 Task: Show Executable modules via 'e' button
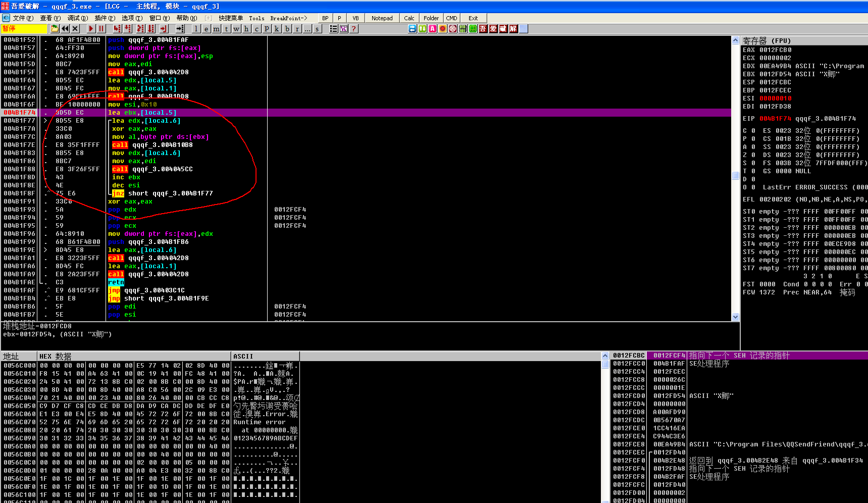pyautogui.click(x=206, y=29)
